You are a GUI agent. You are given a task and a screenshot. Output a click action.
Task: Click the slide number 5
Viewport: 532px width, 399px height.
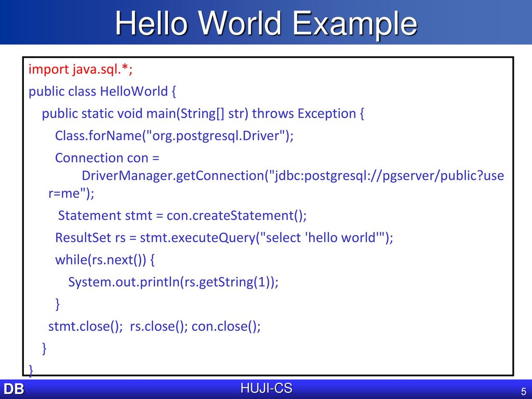[524, 391]
